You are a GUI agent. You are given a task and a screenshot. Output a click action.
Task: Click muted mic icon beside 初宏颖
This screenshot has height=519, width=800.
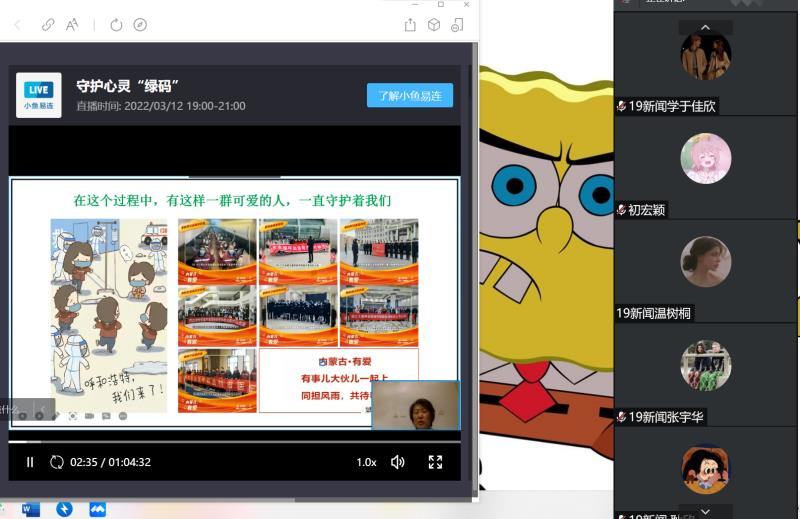621,210
